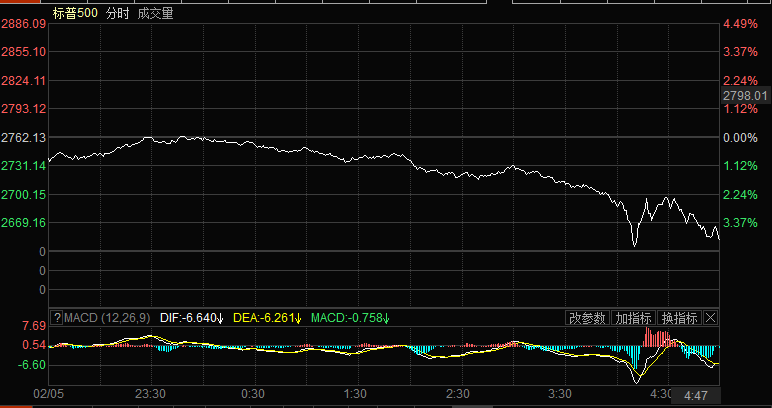Click the red 2.24% percentage label

(x=740, y=80)
